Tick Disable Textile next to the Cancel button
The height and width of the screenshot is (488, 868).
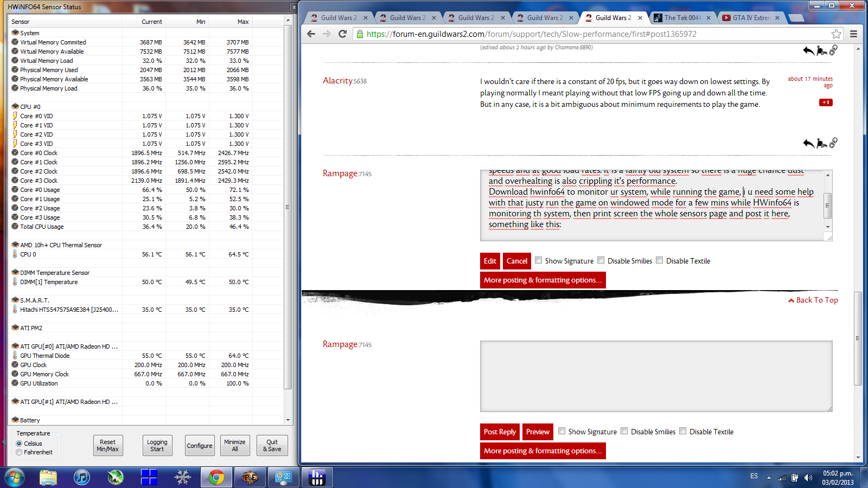click(660, 260)
